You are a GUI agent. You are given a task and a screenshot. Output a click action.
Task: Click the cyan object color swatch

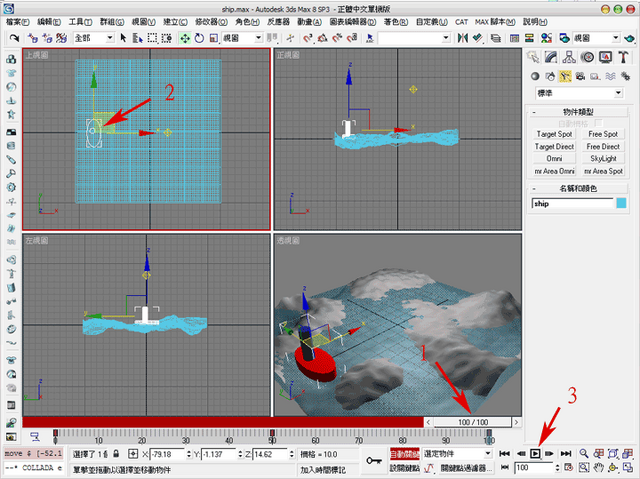[x=621, y=203]
